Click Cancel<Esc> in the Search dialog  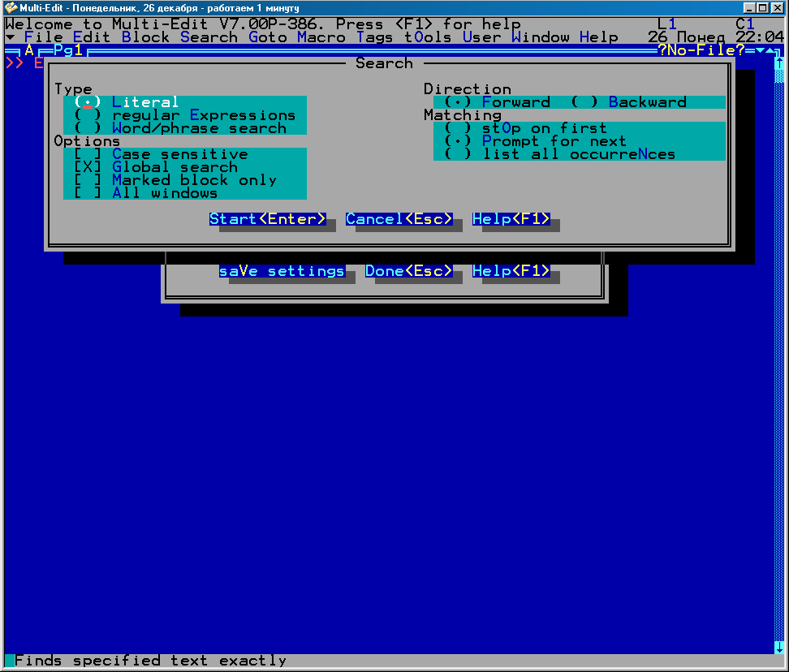tap(399, 219)
